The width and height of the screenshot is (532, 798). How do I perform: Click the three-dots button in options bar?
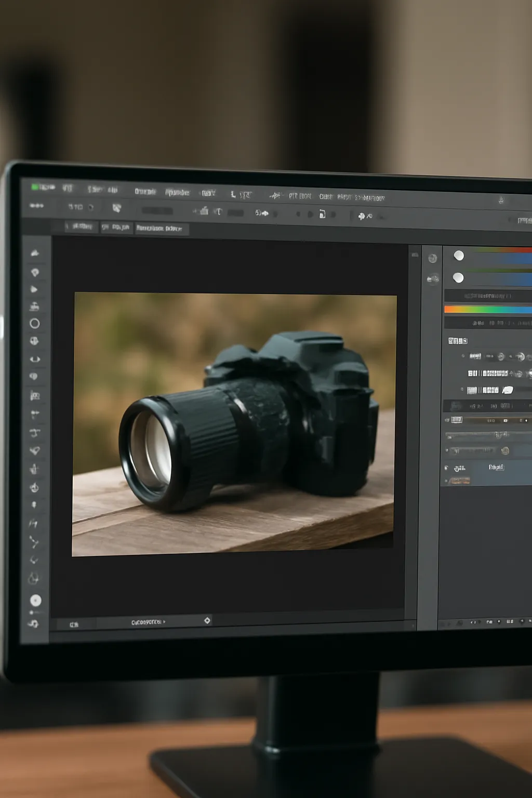pyautogui.click(x=36, y=206)
